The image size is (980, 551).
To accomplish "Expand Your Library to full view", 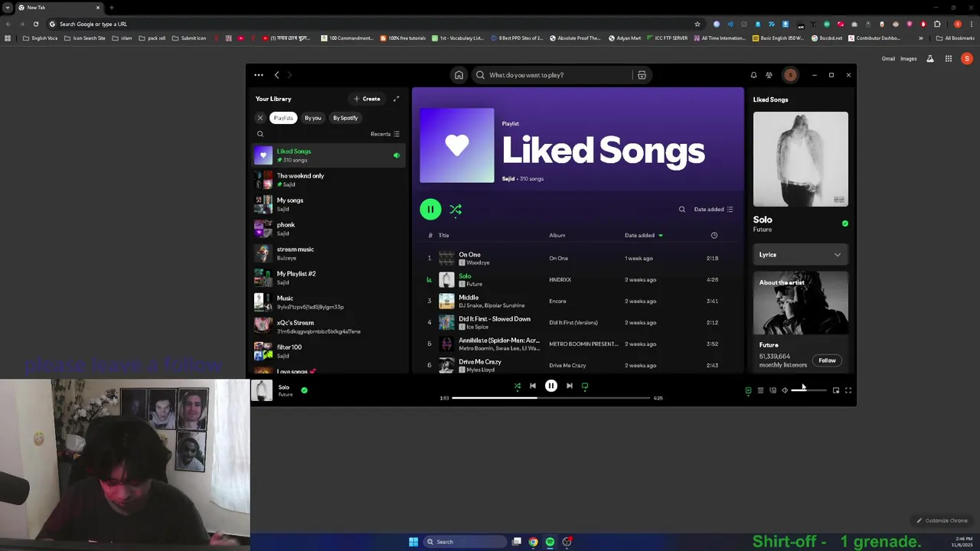I will (396, 99).
